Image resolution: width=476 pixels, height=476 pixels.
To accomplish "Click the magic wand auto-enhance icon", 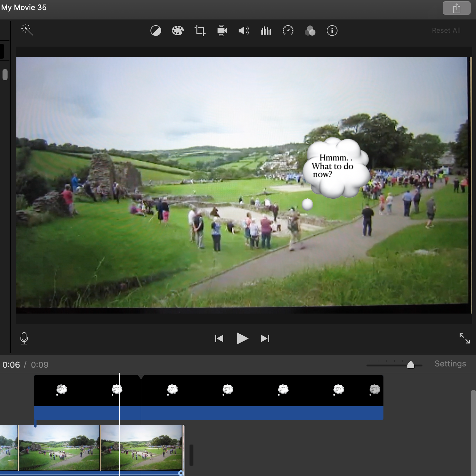I will (x=27, y=30).
